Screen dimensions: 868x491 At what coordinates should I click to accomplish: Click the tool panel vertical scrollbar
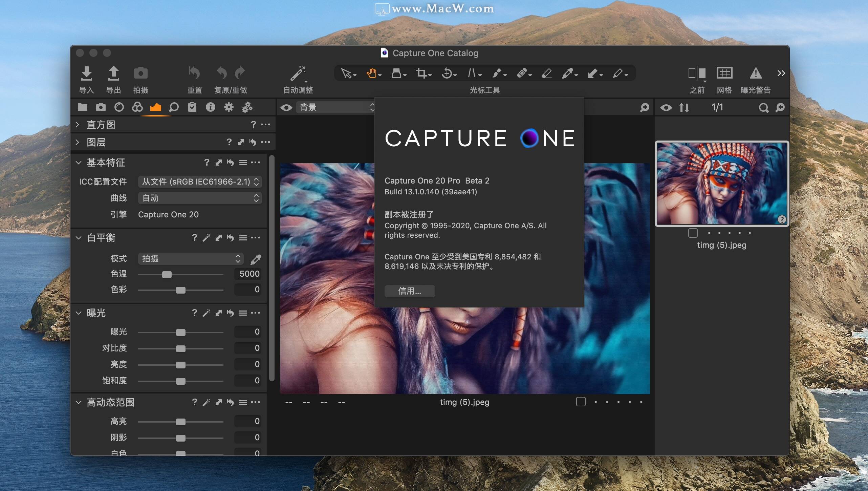click(272, 268)
